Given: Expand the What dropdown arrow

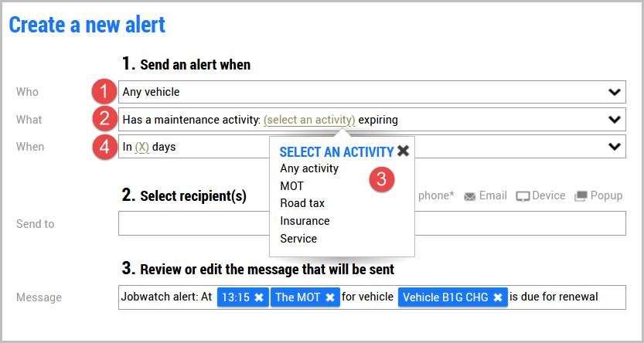Looking at the screenshot, I should click(x=615, y=120).
